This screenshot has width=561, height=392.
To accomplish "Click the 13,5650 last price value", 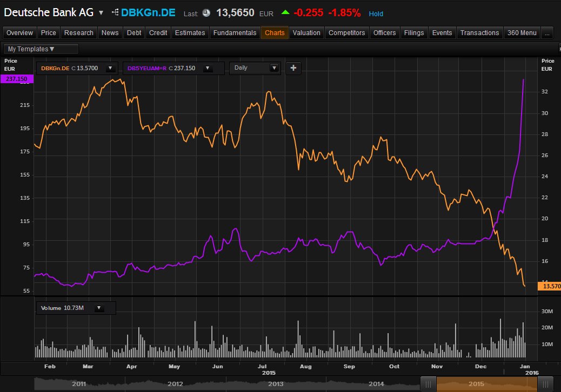I will point(235,13).
